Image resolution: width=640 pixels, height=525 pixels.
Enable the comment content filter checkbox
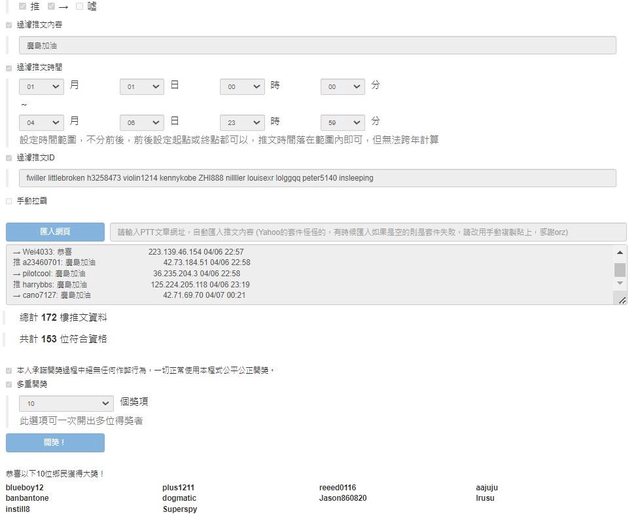9,23
